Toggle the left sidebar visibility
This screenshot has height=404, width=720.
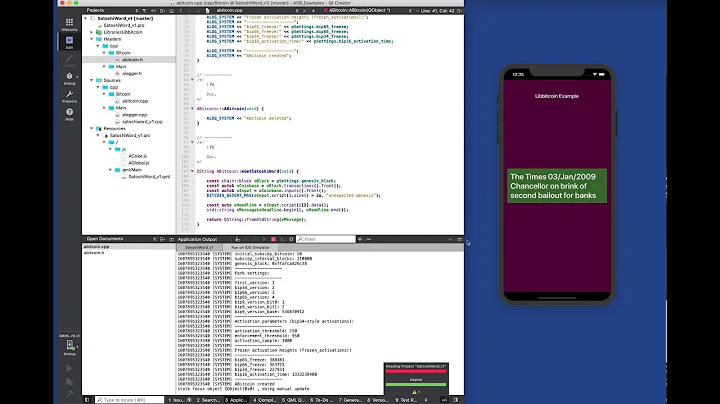pyautogui.click(x=87, y=400)
